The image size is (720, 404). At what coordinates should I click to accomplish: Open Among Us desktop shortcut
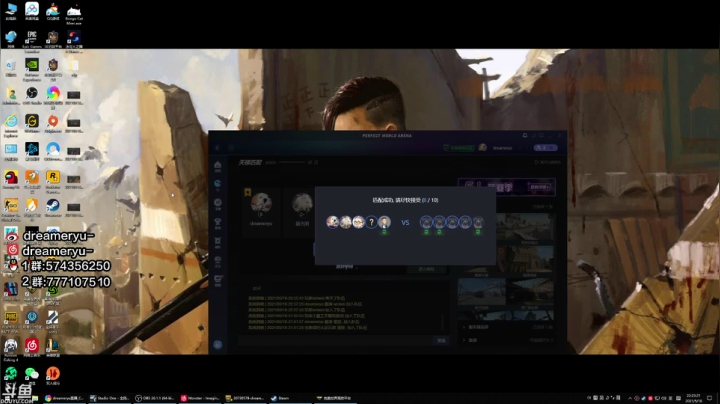11,180
